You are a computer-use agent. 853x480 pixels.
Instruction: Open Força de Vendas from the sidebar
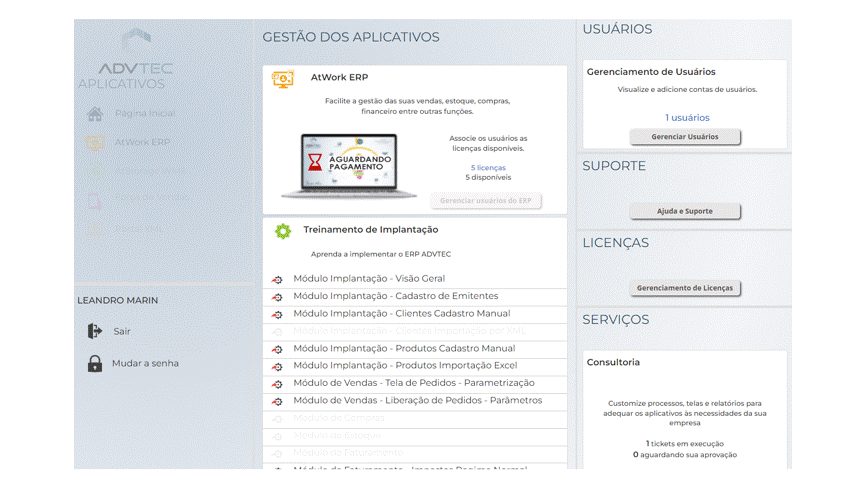(x=152, y=197)
